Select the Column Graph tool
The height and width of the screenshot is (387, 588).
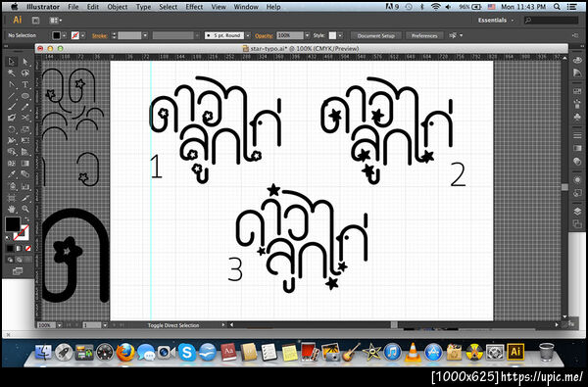tap(25, 186)
